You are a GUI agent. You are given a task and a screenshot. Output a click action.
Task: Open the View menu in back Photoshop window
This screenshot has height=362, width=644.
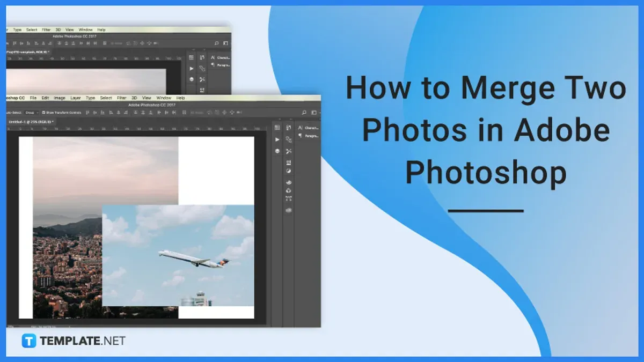(69, 29)
